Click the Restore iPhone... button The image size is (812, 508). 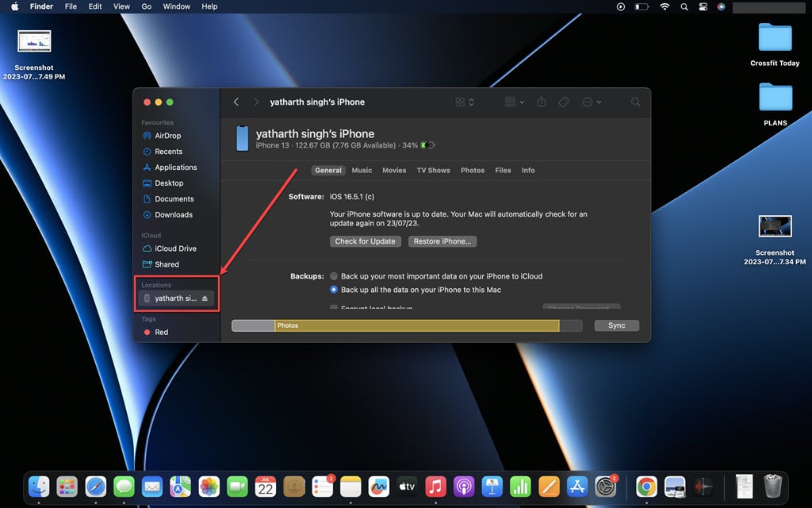[442, 241]
